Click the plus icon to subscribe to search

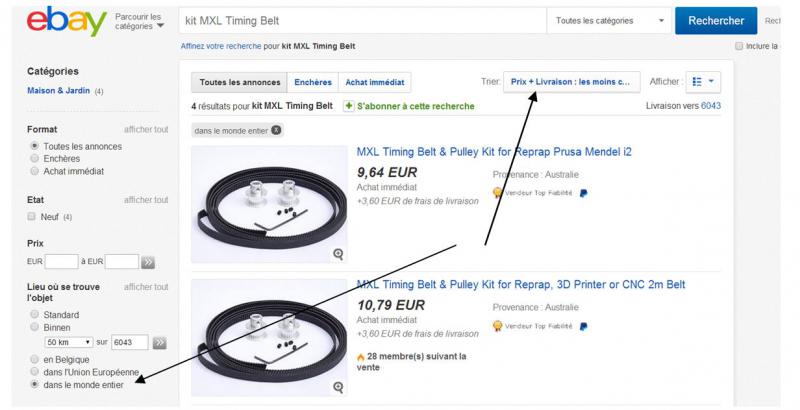[x=349, y=106]
